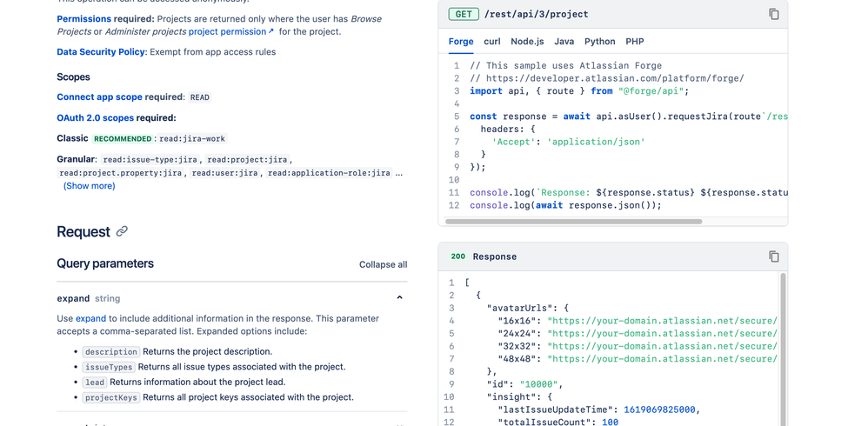Click the read:user:jira scope

click(x=224, y=173)
